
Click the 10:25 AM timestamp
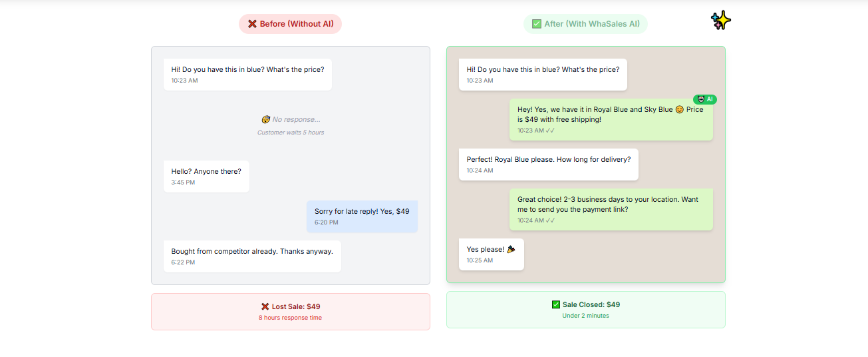click(x=480, y=260)
